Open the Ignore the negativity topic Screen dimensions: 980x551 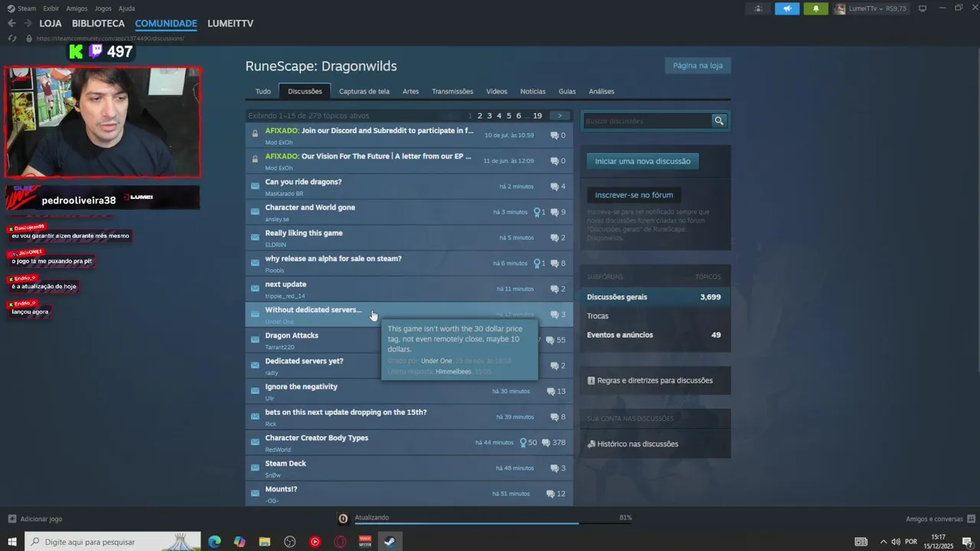[x=409, y=392]
